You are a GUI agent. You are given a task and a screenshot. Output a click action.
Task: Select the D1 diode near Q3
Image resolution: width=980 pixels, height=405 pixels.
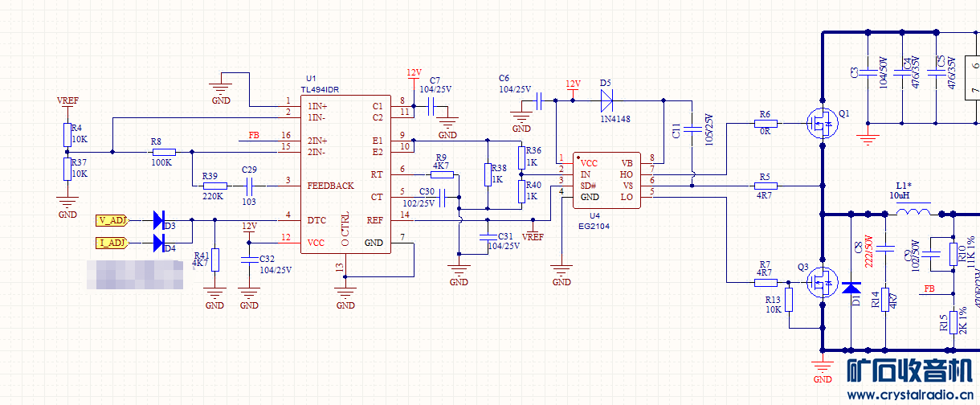click(x=851, y=286)
